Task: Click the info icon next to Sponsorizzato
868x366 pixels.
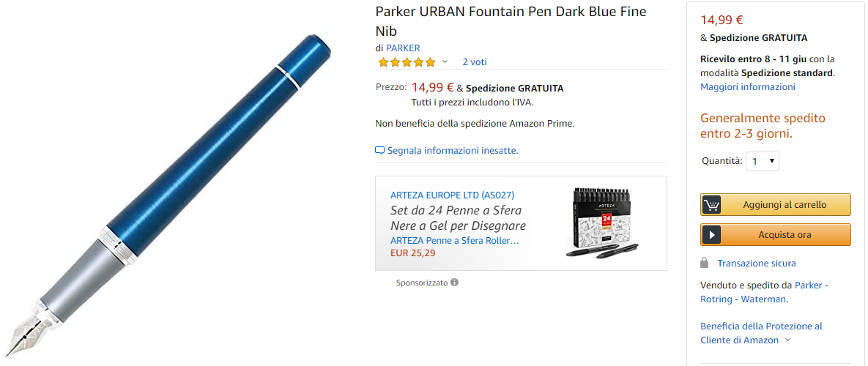Action: 454,283
